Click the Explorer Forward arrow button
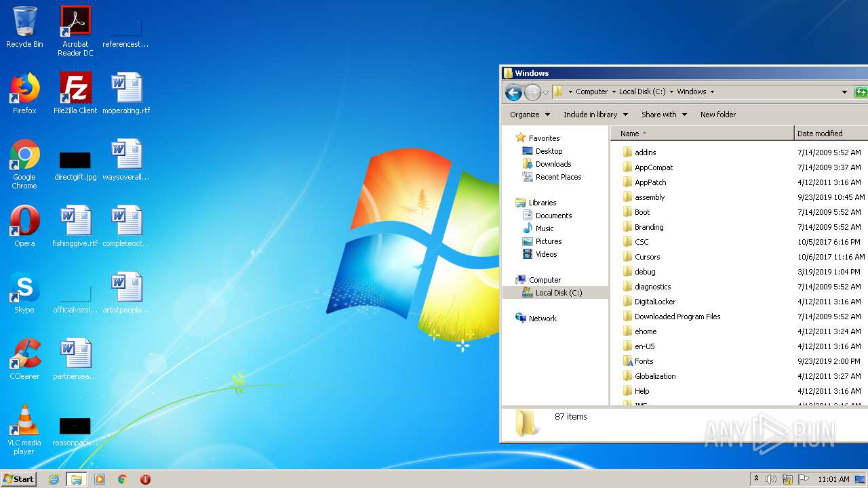868x488 pixels. [x=533, y=92]
